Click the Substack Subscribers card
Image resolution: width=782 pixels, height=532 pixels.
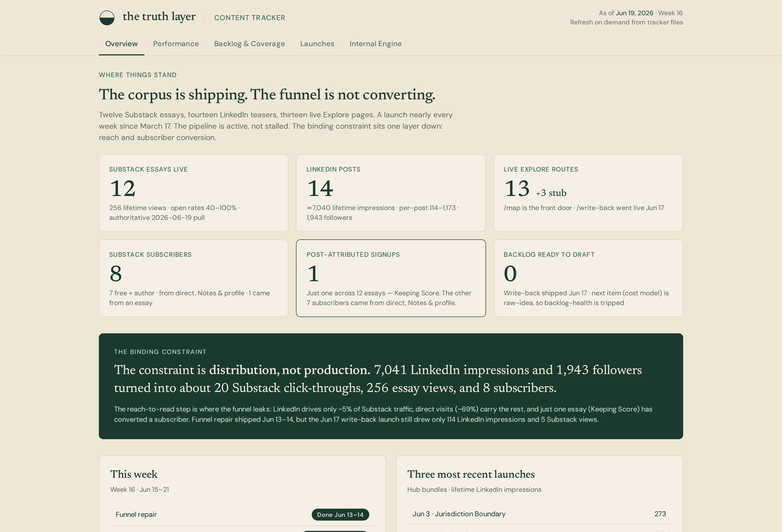click(x=194, y=278)
